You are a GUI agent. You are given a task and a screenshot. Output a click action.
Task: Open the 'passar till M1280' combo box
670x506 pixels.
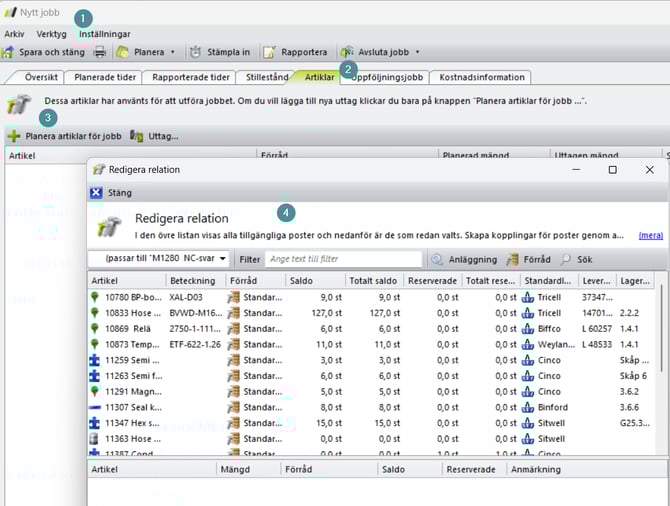point(158,259)
